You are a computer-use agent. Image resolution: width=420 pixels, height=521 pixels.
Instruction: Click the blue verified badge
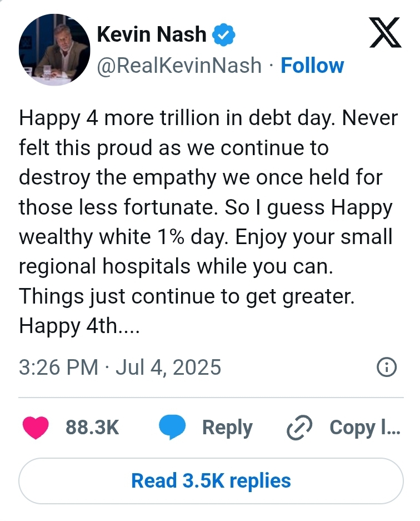tap(225, 35)
